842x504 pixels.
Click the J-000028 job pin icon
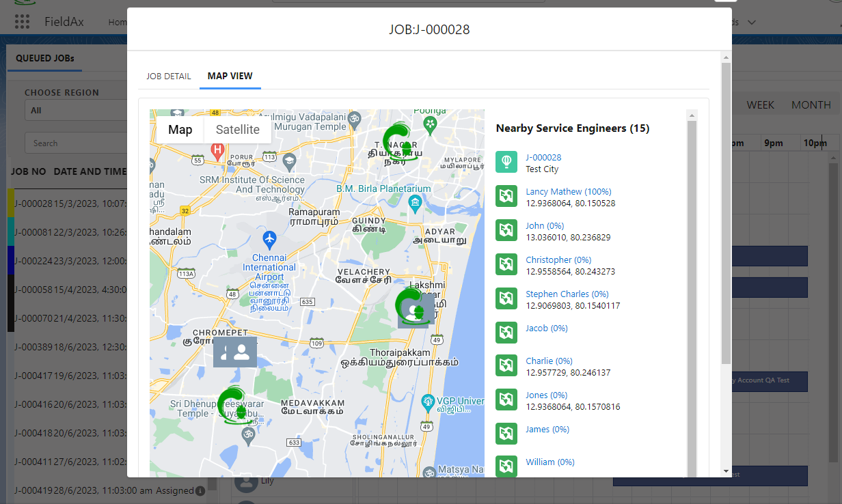506,162
